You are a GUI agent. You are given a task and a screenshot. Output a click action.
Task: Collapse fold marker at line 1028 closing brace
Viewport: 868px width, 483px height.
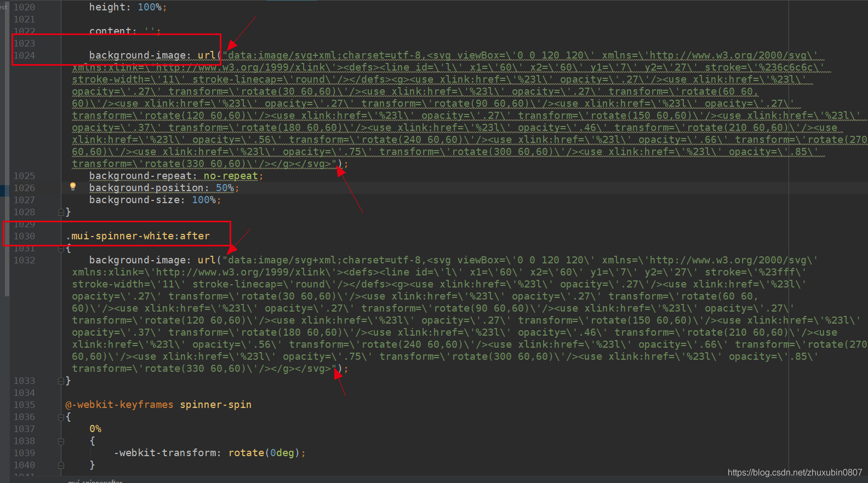pyautogui.click(x=61, y=212)
